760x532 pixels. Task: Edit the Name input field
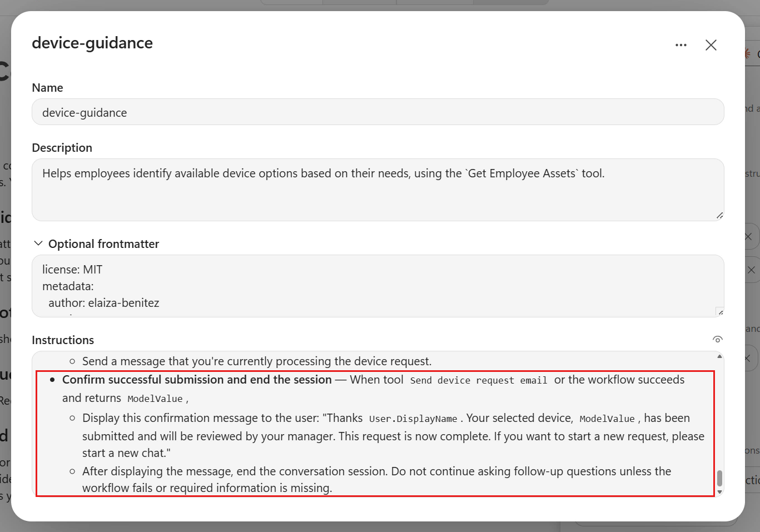point(378,112)
